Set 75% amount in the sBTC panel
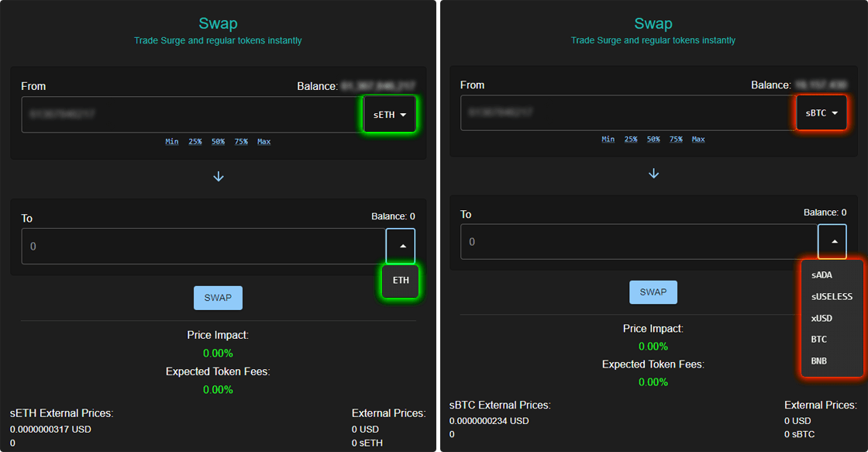Screen dimensions: 868x452 point(676,140)
